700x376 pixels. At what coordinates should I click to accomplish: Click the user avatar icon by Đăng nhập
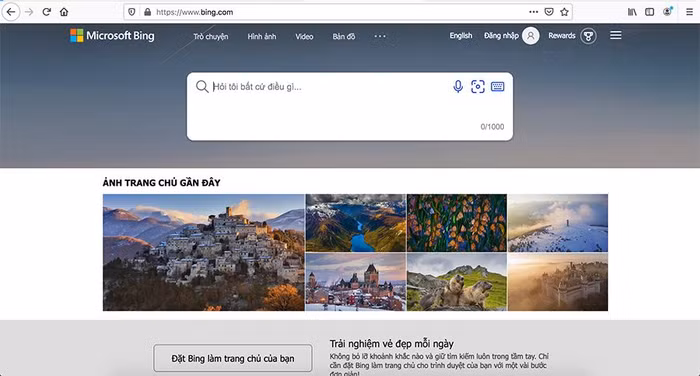[x=530, y=36]
